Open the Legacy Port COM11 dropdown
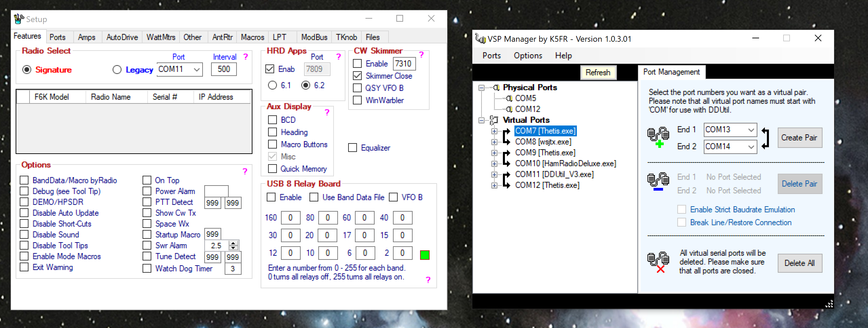 tap(196, 70)
